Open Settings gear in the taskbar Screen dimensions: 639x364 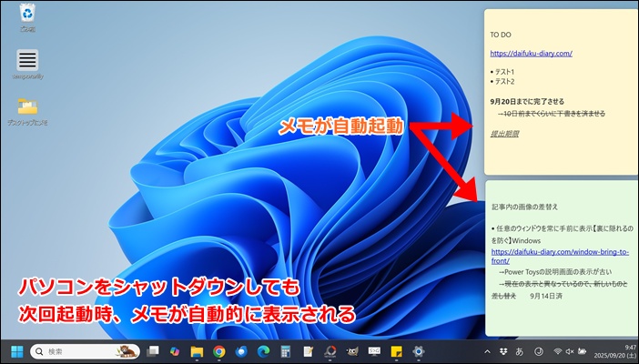point(419,351)
